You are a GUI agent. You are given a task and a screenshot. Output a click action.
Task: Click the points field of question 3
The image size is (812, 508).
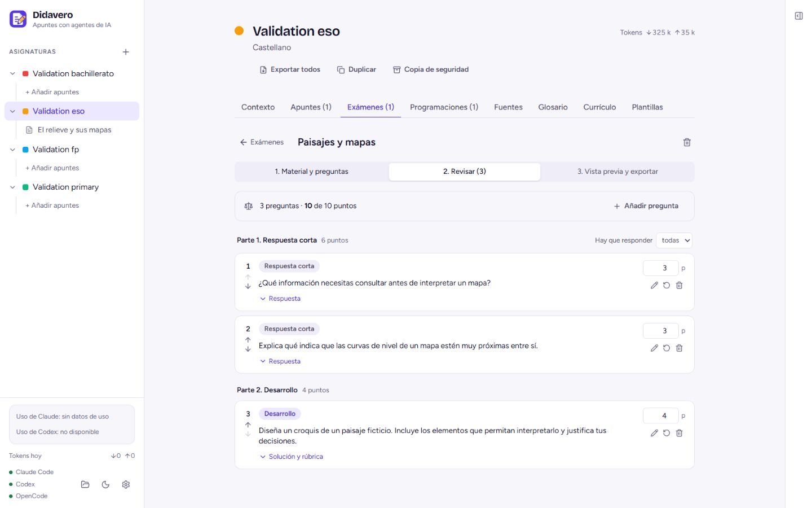[660, 416]
